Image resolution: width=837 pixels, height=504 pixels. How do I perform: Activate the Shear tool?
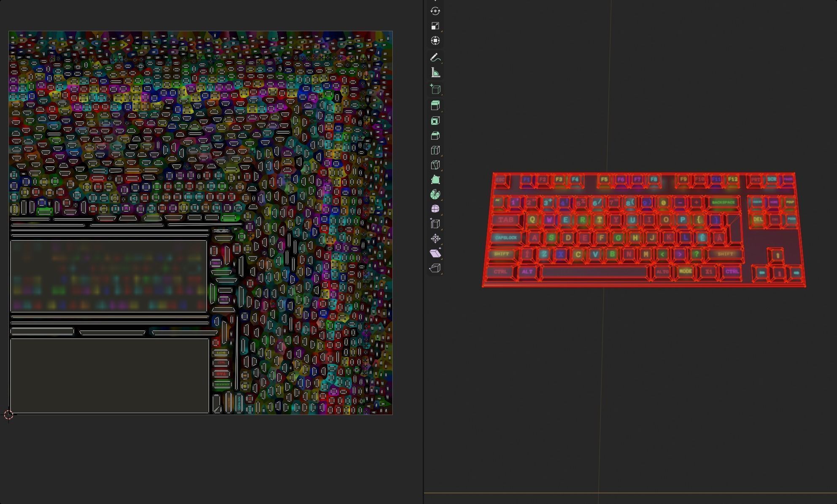(435, 253)
